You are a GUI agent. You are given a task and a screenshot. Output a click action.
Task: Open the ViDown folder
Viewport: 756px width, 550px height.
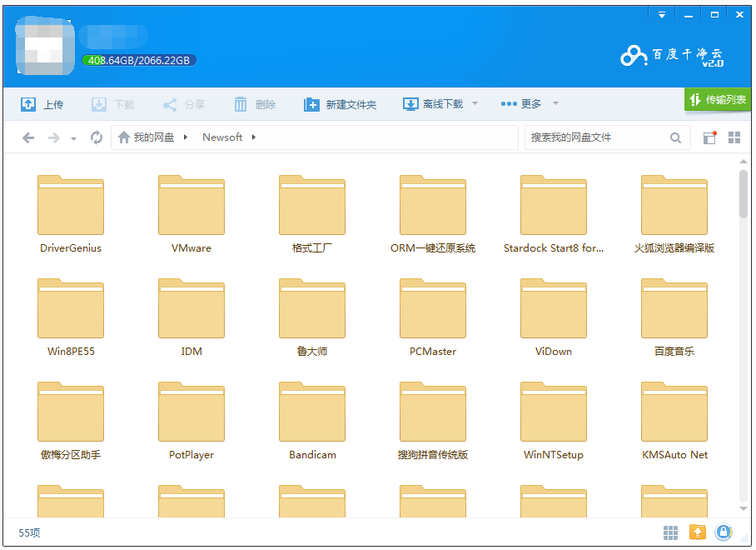click(x=554, y=317)
